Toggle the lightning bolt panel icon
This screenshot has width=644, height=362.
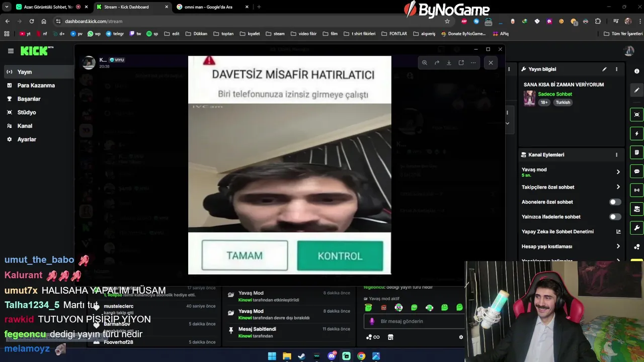[x=637, y=134]
